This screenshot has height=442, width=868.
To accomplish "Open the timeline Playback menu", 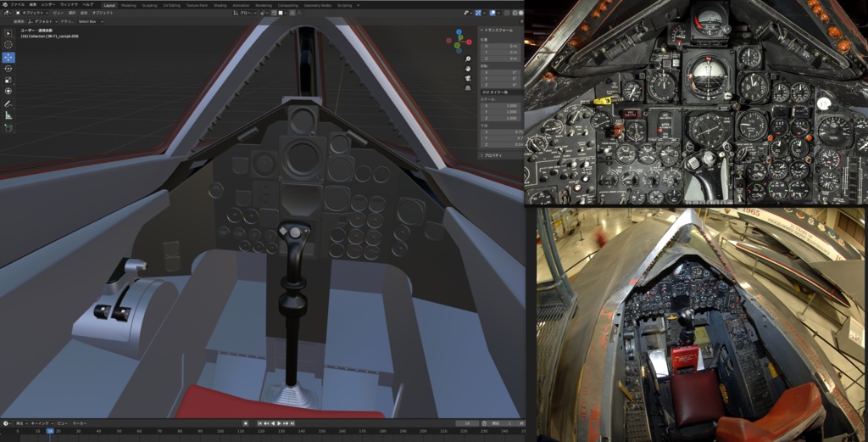I will click(20, 423).
